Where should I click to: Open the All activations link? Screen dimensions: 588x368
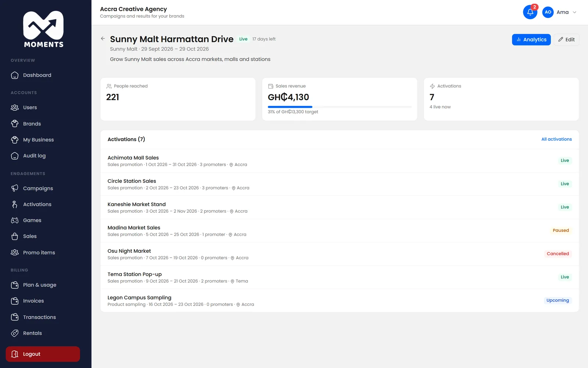556,139
